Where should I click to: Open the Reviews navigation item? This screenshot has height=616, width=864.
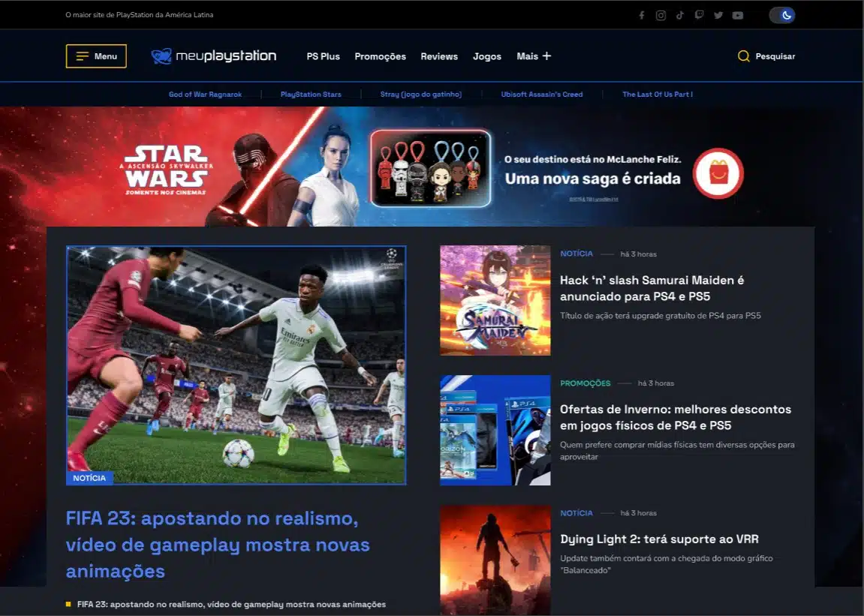click(x=439, y=56)
